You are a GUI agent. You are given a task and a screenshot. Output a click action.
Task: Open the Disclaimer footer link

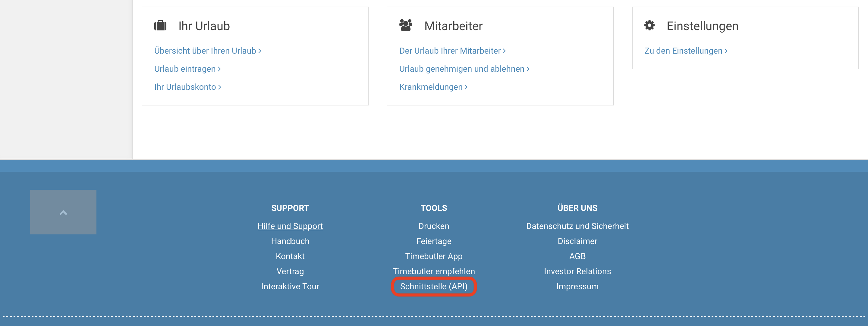(x=577, y=241)
